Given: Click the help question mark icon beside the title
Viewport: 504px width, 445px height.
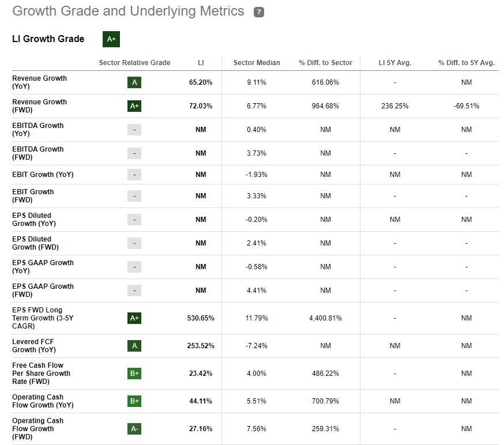Looking at the screenshot, I should point(259,12).
